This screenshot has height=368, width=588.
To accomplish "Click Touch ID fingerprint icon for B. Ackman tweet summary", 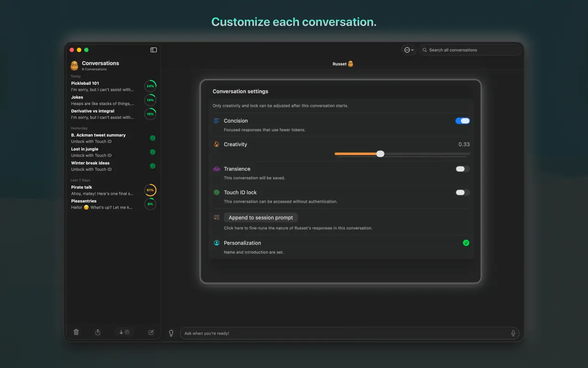I will [153, 138].
